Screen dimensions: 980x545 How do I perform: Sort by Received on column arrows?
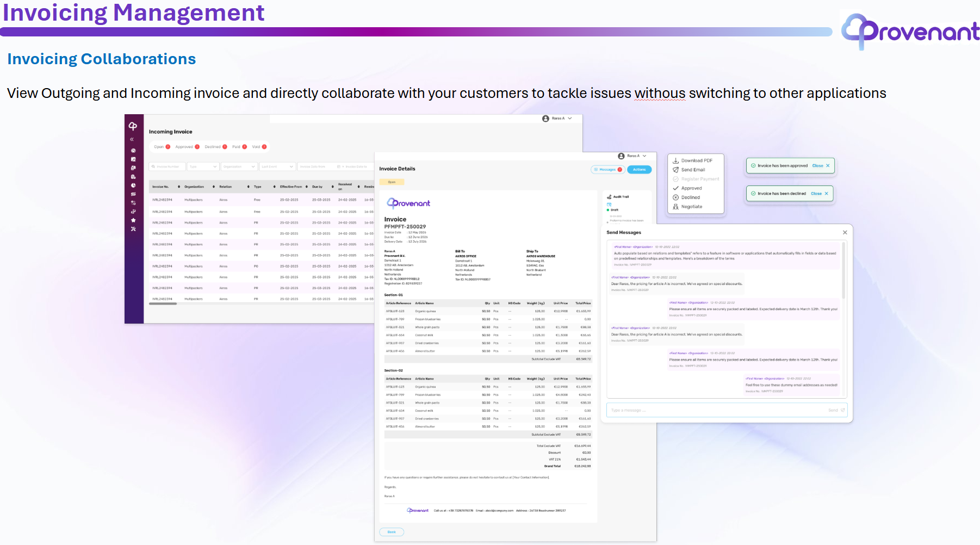[x=359, y=187]
